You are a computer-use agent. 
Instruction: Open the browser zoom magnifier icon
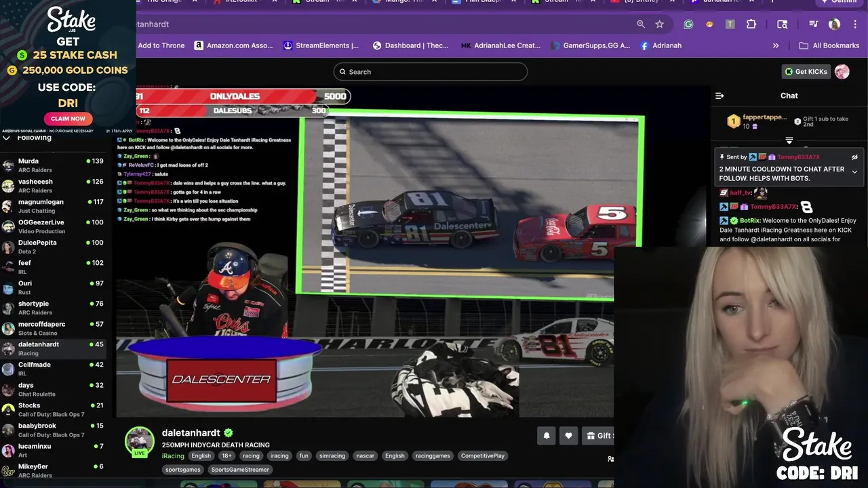pyautogui.click(x=641, y=24)
